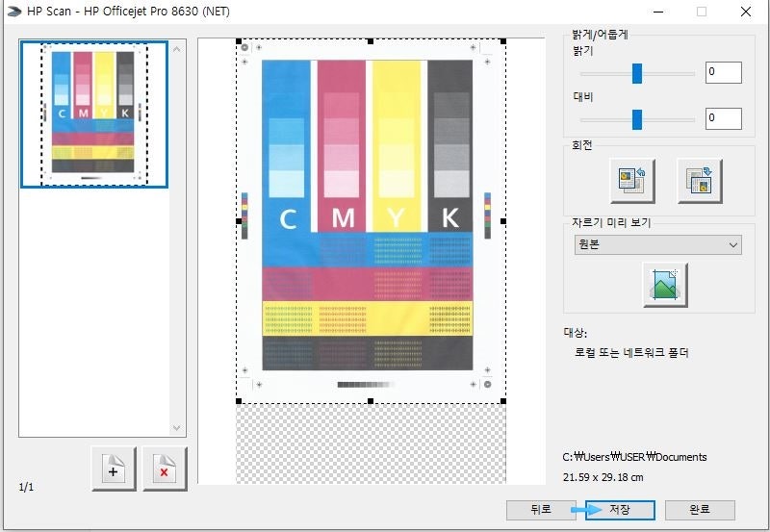Click the 21.59 x 29.18 cm size text
Screen dimensions: 770x532
point(603,477)
